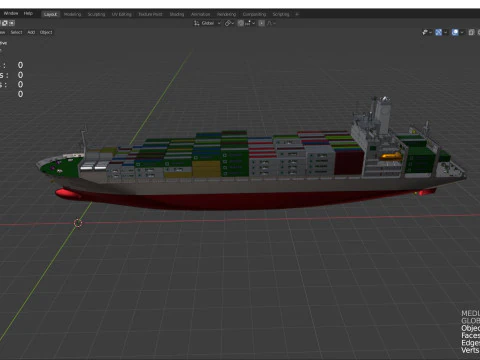The width and height of the screenshot is (480, 360).
Task: Open the Help menu
Action: (28, 13)
